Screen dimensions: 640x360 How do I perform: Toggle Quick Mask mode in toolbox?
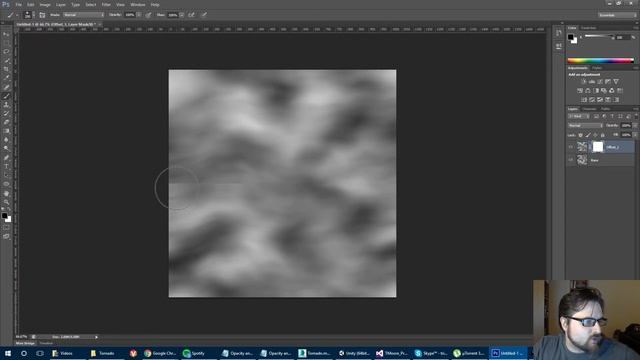pyautogui.click(x=7, y=228)
